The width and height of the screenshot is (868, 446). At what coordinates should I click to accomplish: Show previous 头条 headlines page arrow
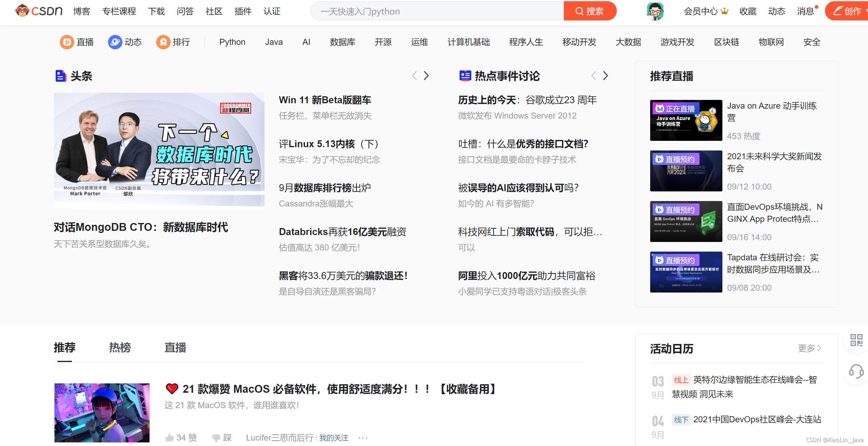pos(414,76)
